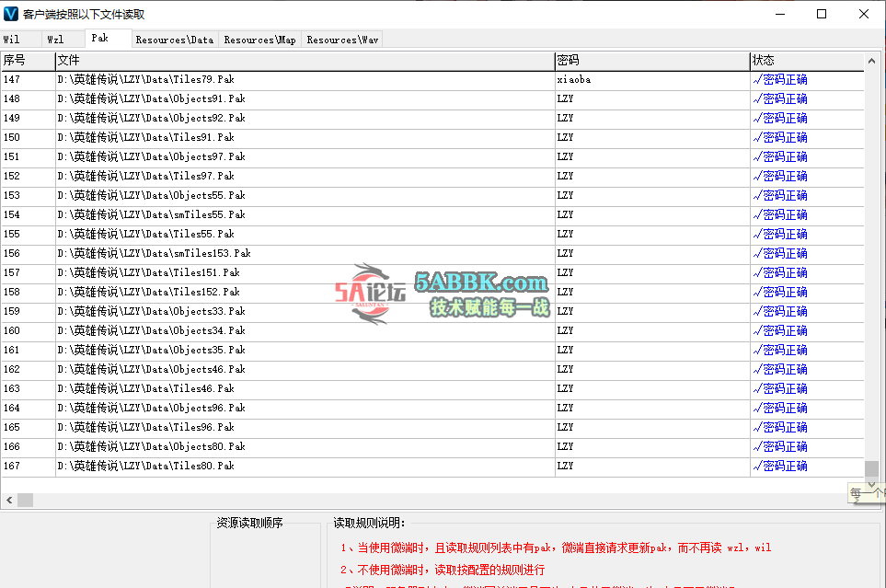Click the 状态 column header

pos(807,61)
